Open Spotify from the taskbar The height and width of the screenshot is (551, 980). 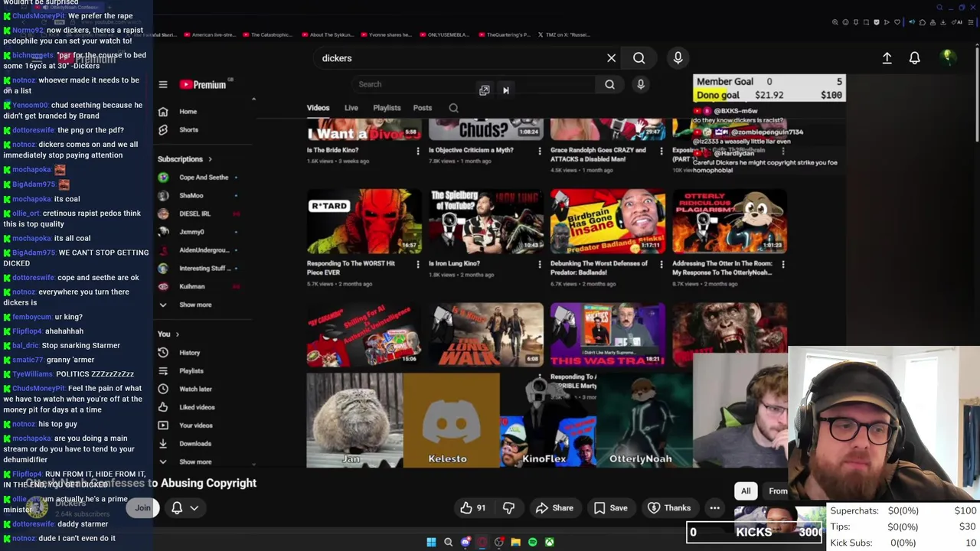[x=532, y=543]
